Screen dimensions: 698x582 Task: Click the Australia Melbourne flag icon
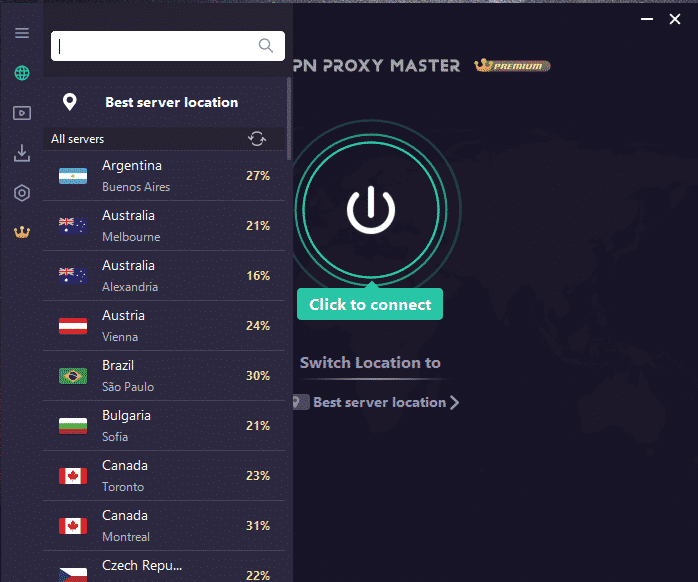click(73, 226)
